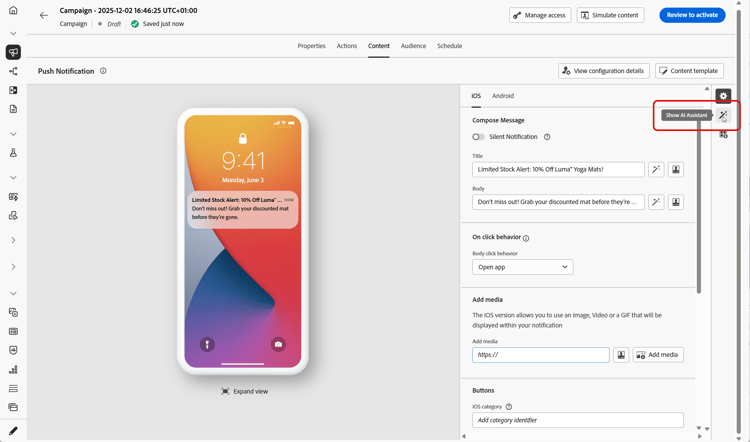Go to the Home icon in sidebar

coord(13,10)
